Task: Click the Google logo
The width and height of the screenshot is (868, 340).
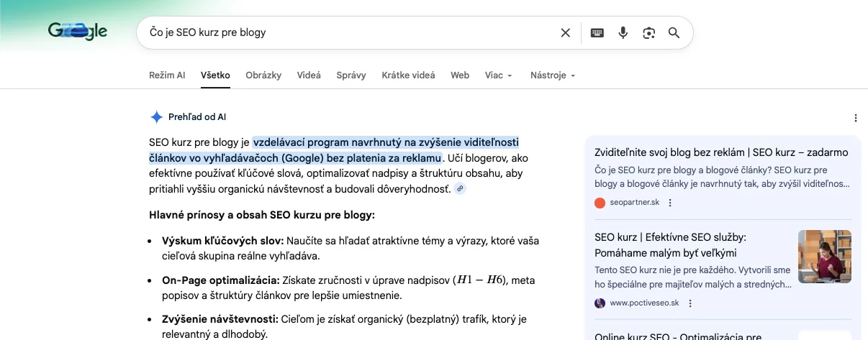Action: (78, 32)
